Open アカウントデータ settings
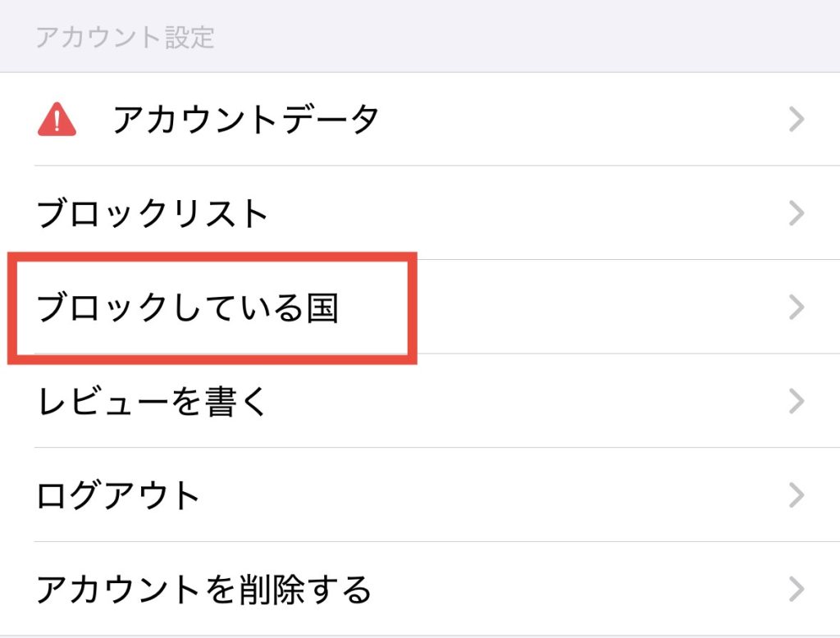Viewport: 840px width, 638px height. (246, 121)
